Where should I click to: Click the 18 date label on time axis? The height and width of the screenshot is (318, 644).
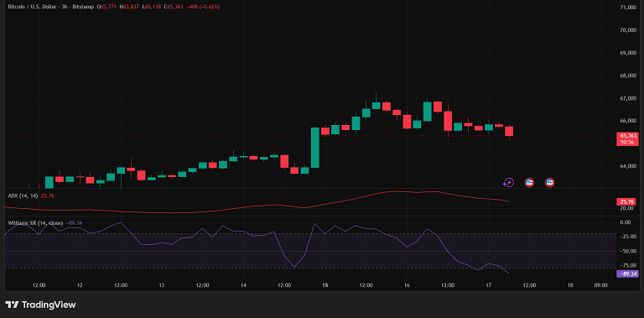click(x=570, y=285)
